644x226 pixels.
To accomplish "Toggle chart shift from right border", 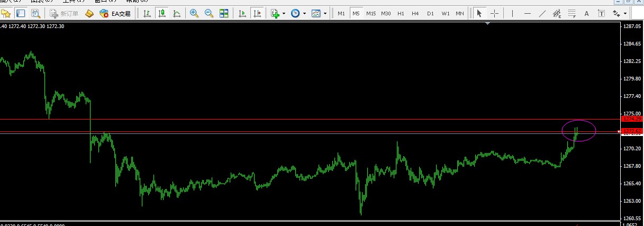I will point(257,13).
